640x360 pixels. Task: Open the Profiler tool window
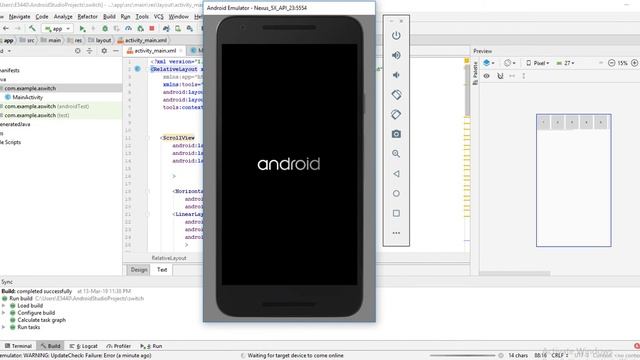[118, 346]
